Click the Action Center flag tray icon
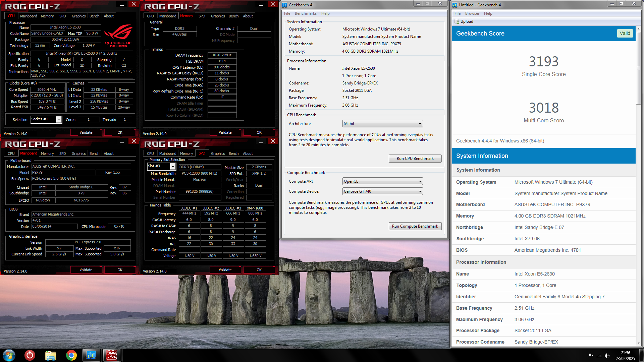644x362 pixels. coord(591,356)
